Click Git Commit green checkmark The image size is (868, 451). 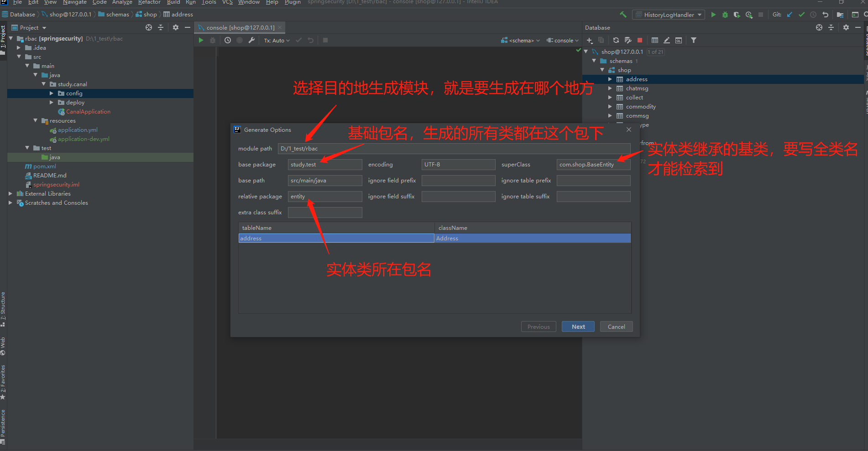pos(801,15)
